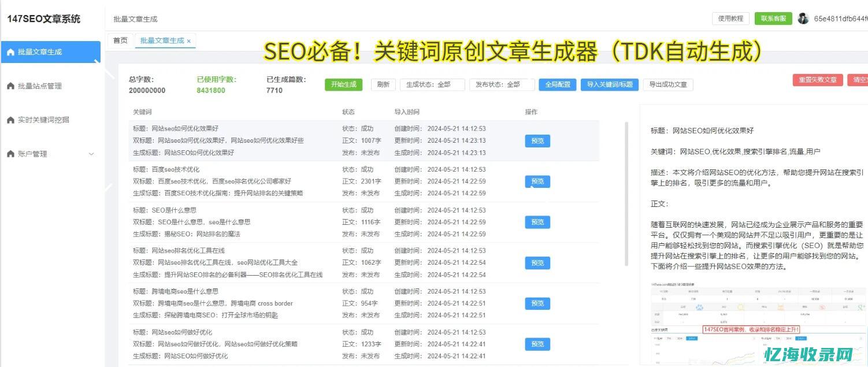Click the green 开始生成 button

tap(343, 84)
